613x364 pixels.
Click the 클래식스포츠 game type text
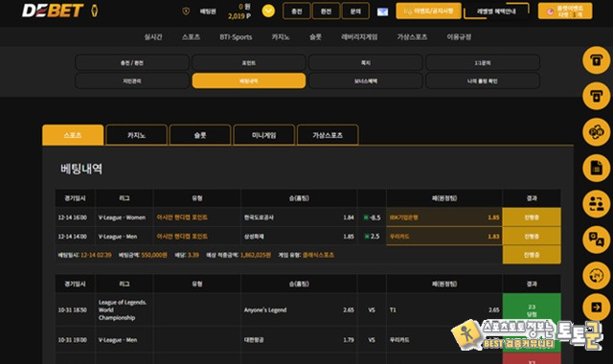318,255
